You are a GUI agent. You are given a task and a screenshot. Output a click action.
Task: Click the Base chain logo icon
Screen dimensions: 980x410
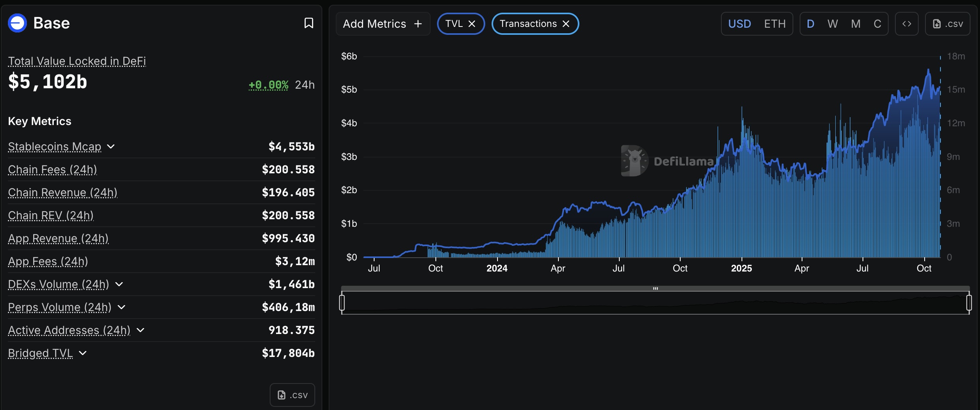coord(17,23)
